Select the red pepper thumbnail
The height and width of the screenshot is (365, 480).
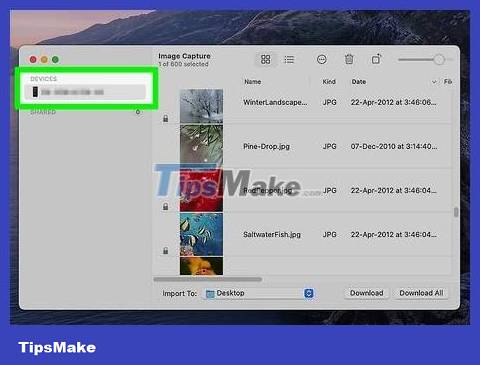coord(201,190)
